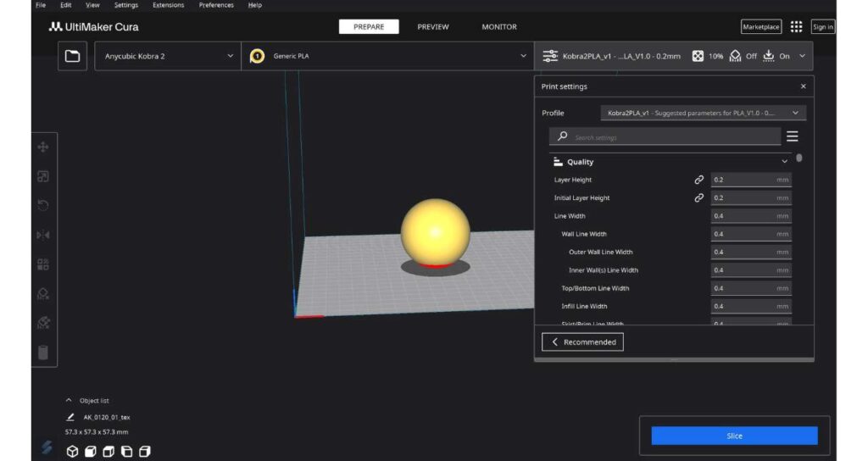Collapse the Object list
The width and height of the screenshot is (868, 461).
[69, 400]
